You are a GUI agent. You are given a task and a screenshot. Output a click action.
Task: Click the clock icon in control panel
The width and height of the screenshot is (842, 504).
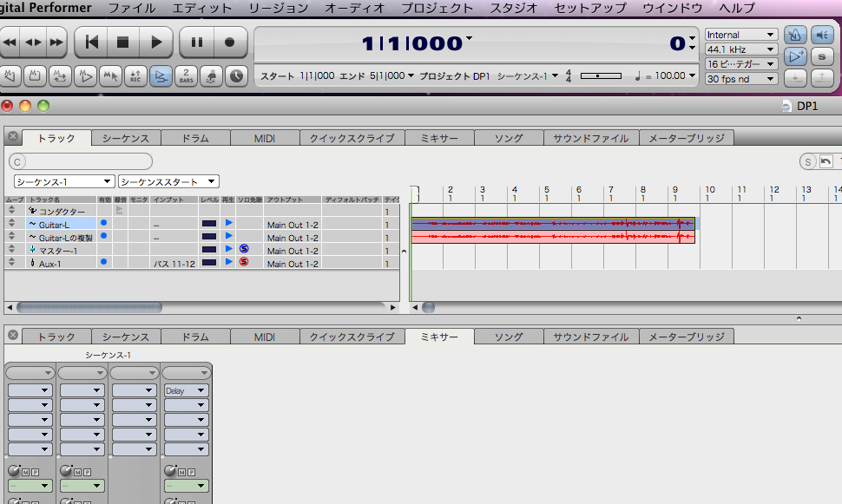point(236,76)
